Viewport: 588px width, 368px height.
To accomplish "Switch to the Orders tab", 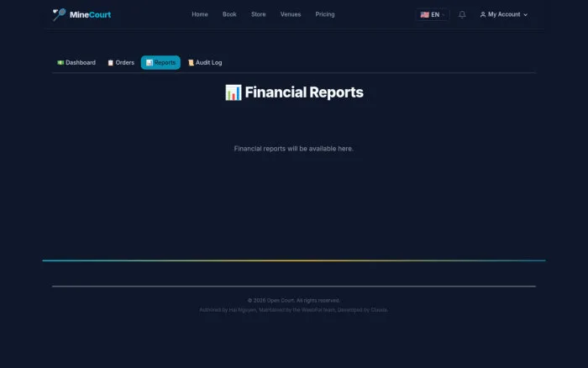I will [x=121, y=63].
